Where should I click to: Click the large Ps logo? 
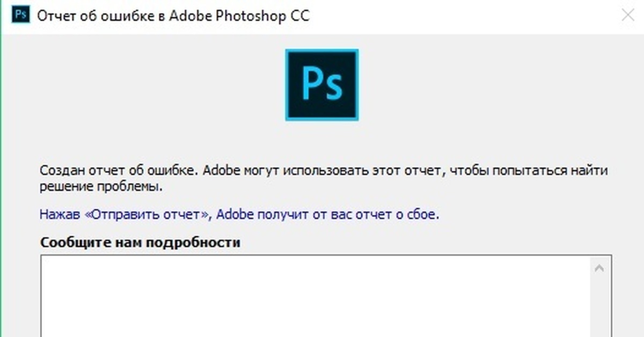321,85
